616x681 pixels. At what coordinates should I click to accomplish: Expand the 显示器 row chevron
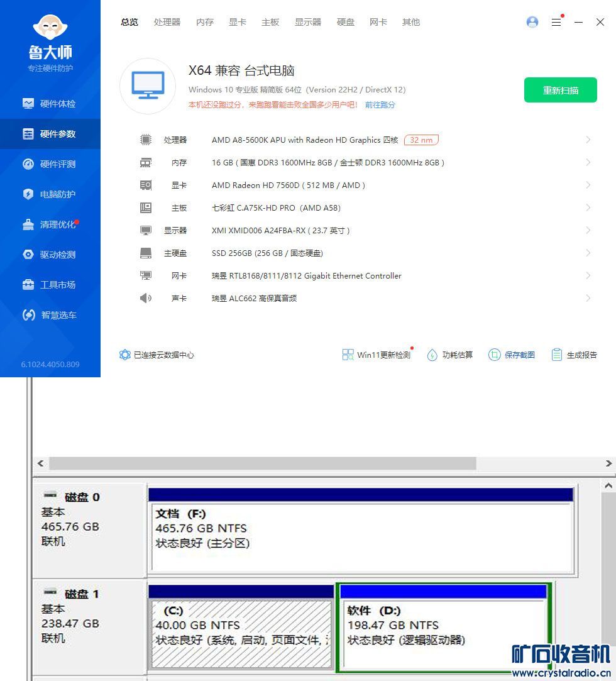(x=588, y=230)
